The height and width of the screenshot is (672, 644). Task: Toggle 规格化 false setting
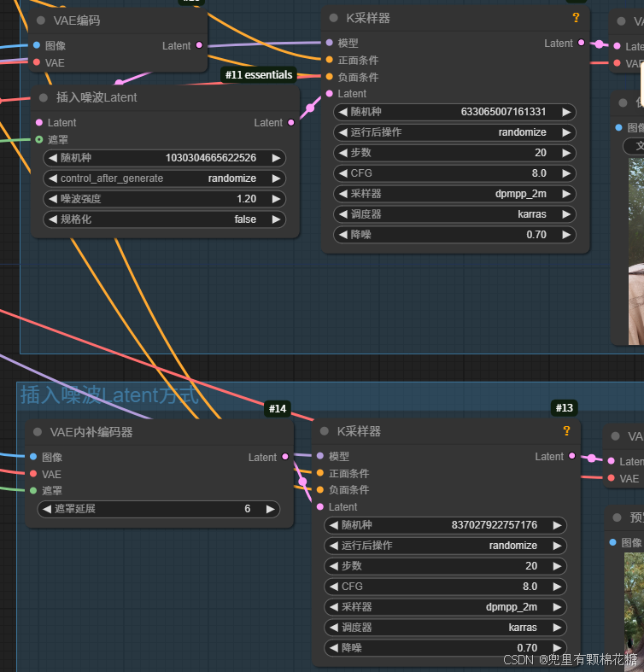(164, 219)
